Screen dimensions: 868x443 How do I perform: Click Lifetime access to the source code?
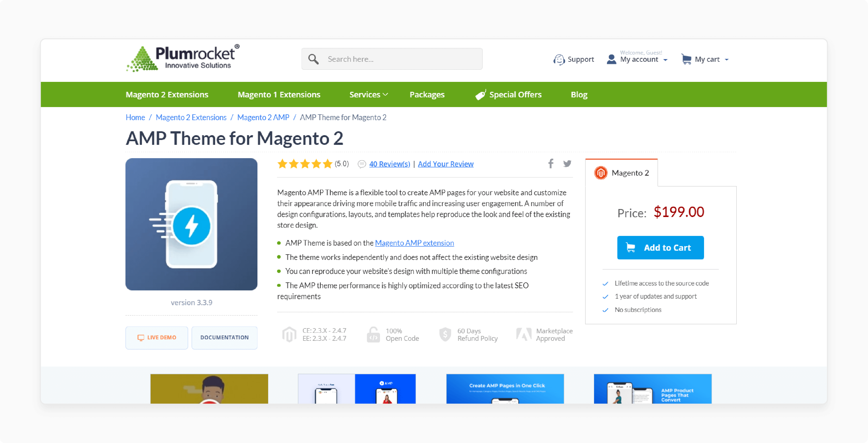[661, 283]
